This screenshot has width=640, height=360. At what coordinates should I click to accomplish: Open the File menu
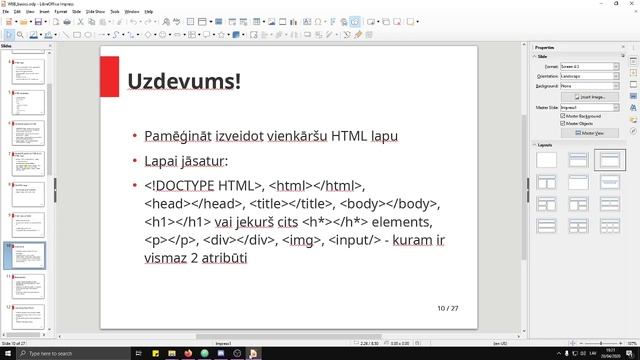click(6, 12)
